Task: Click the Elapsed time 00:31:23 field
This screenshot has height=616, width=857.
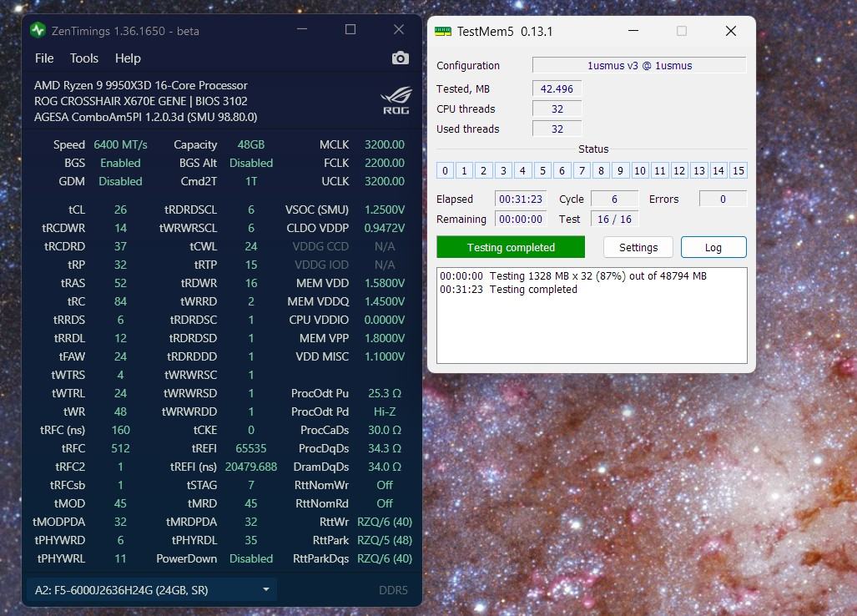Action: point(521,199)
